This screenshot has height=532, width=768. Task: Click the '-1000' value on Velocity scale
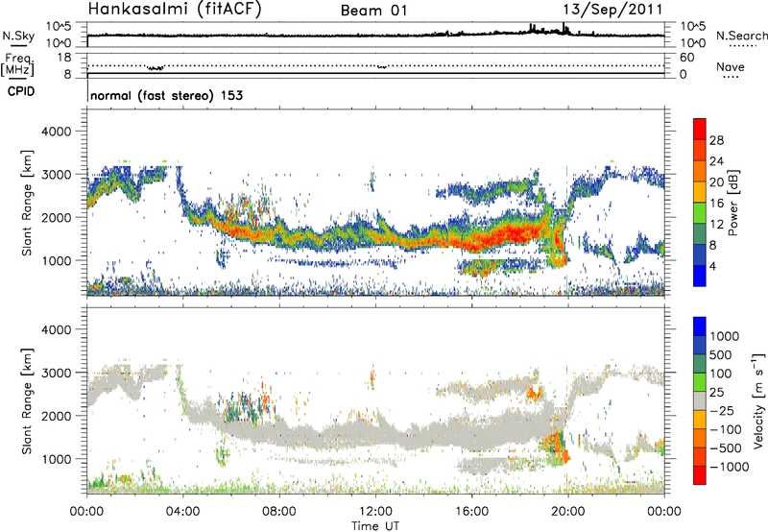coord(729,467)
